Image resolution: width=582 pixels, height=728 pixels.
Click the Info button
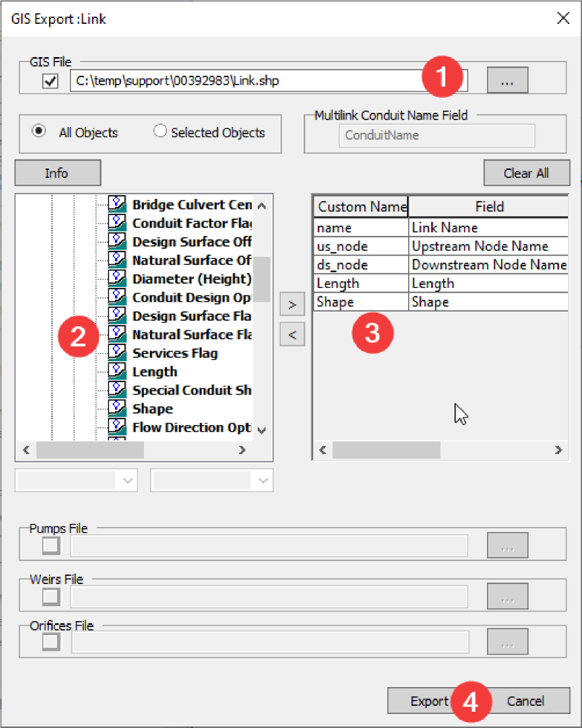57,172
